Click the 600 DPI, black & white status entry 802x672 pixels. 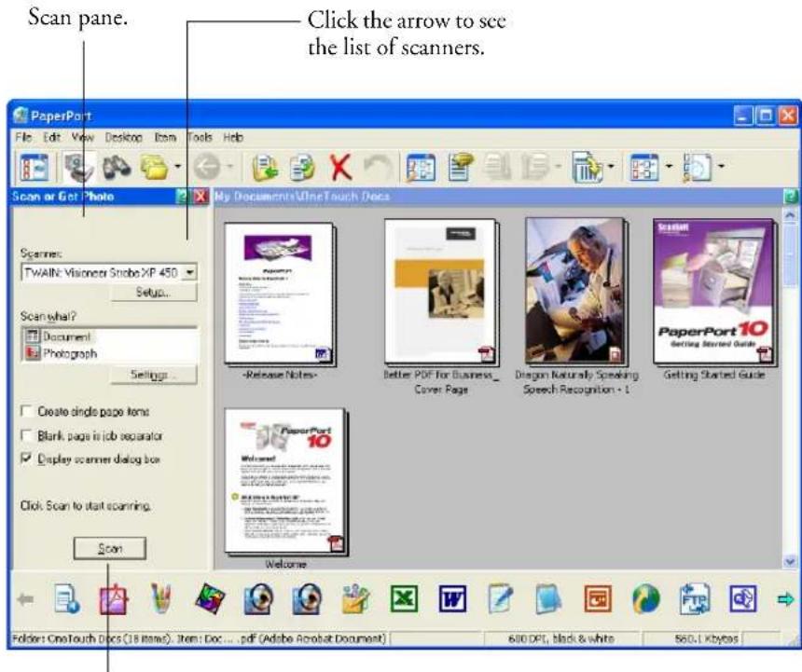pyautogui.click(x=561, y=638)
